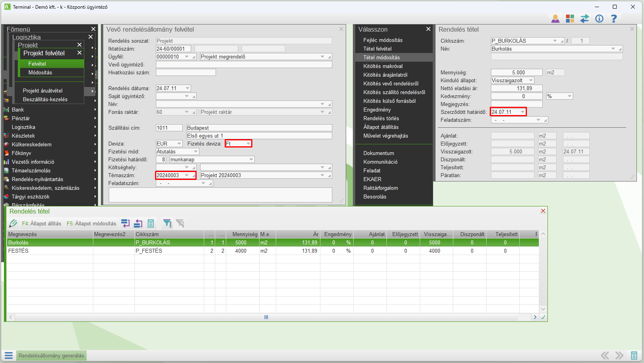Image resolution: width=644 pixels, height=363 pixels.
Task: Open the four-colored squares icon
Action: [x=570, y=19]
